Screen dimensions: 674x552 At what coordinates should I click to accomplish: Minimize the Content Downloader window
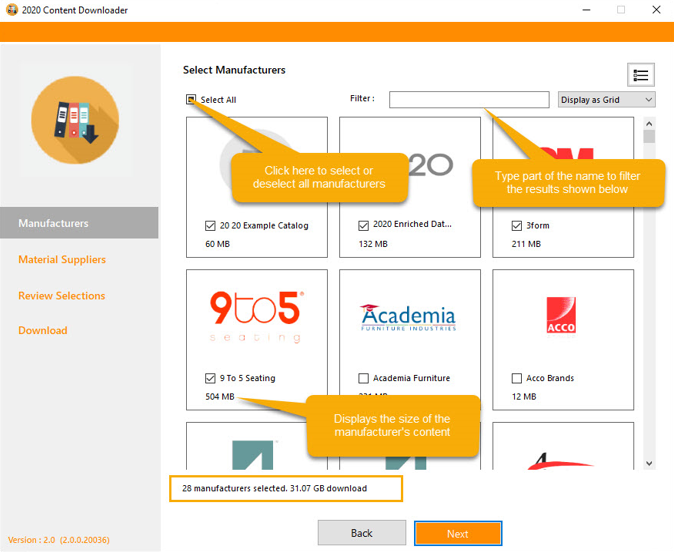click(x=586, y=10)
